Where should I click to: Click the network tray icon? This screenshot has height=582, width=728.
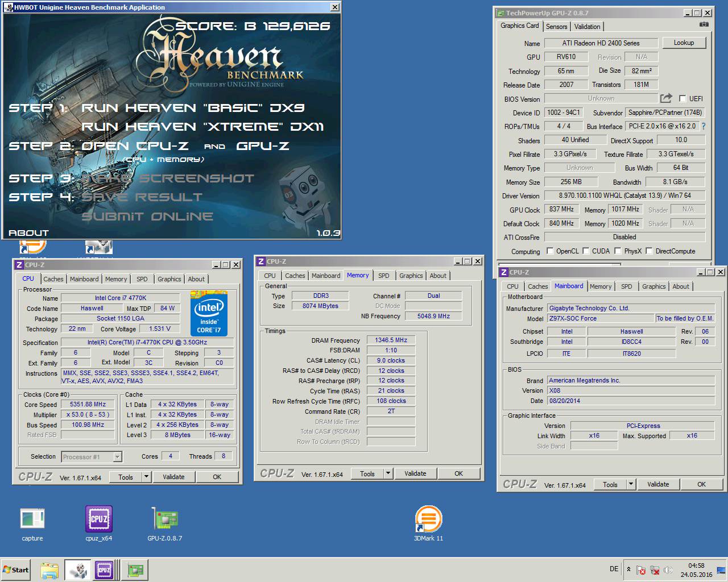tap(655, 570)
